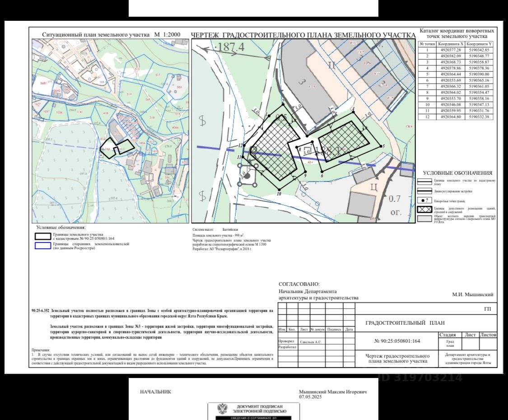Click the 'Координата Y' column header
Viewport: 508px width, 420px height.
pyautogui.click(x=479, y=44)
